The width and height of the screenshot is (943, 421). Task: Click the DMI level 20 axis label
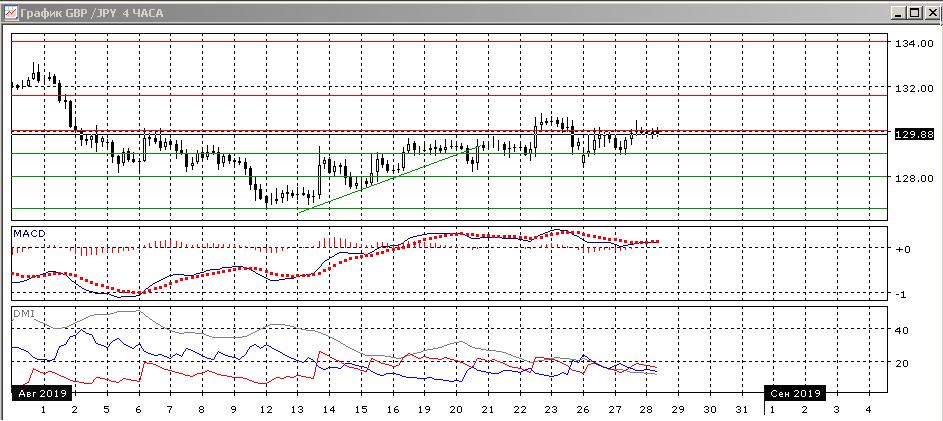[x=903, y=363]
